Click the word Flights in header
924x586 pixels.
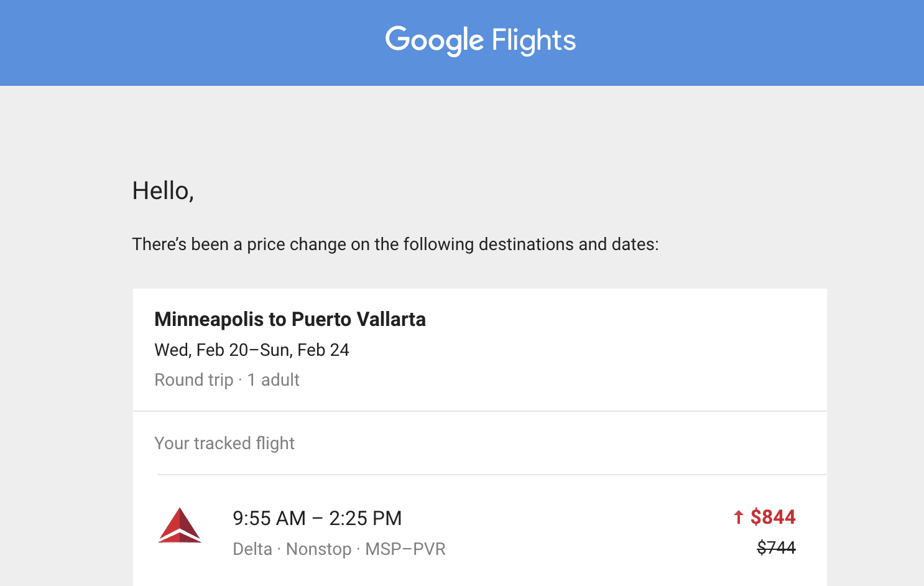click(534, 41)
